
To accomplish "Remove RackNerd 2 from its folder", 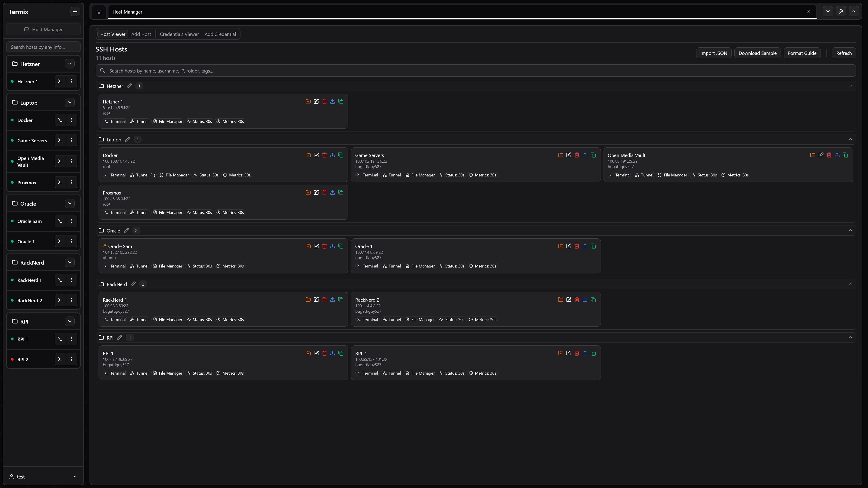I will pos(560,300).
